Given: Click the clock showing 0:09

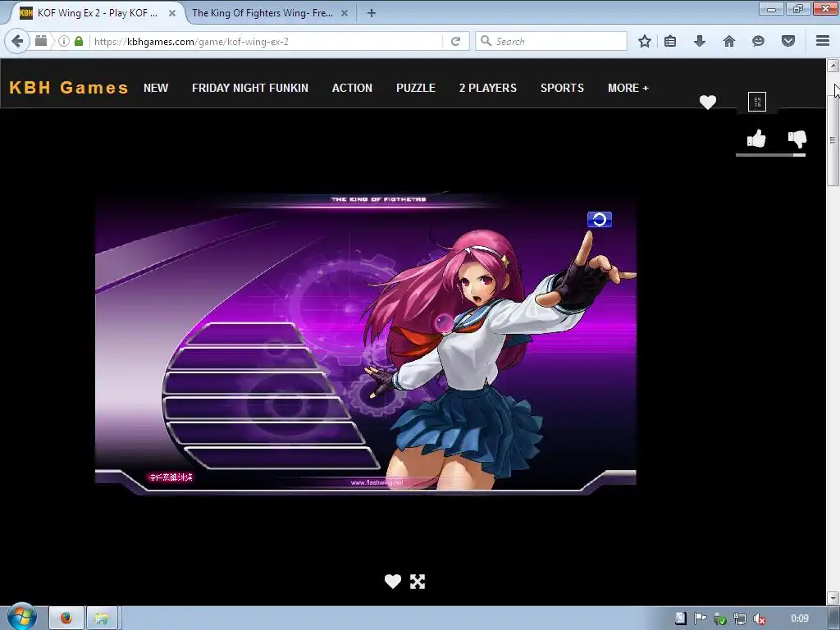Looking at the screenshot, I should pyautogui.click(x=799, y=619).
